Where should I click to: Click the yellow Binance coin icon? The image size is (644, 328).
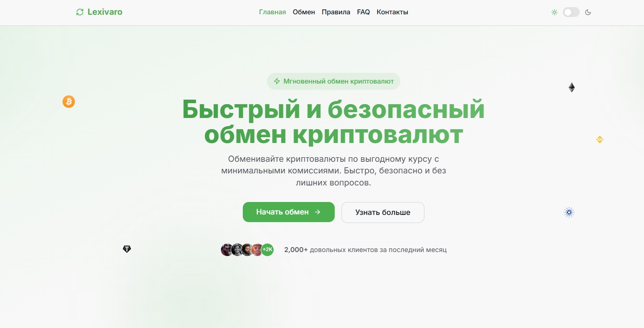pyautogui.click(x=600, y=139)
